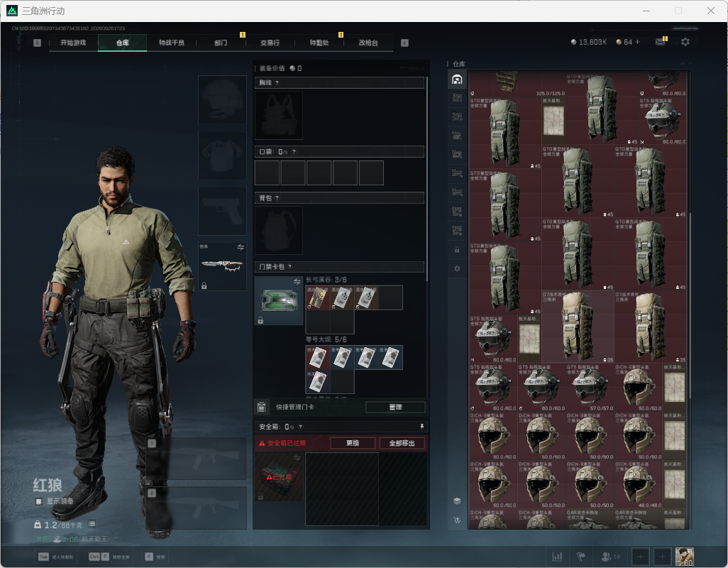
Task: Open the friends list icon
Action: click(x=607, y=556)
